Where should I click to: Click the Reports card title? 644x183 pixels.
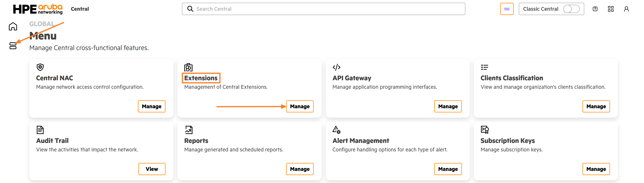point(196,141)
